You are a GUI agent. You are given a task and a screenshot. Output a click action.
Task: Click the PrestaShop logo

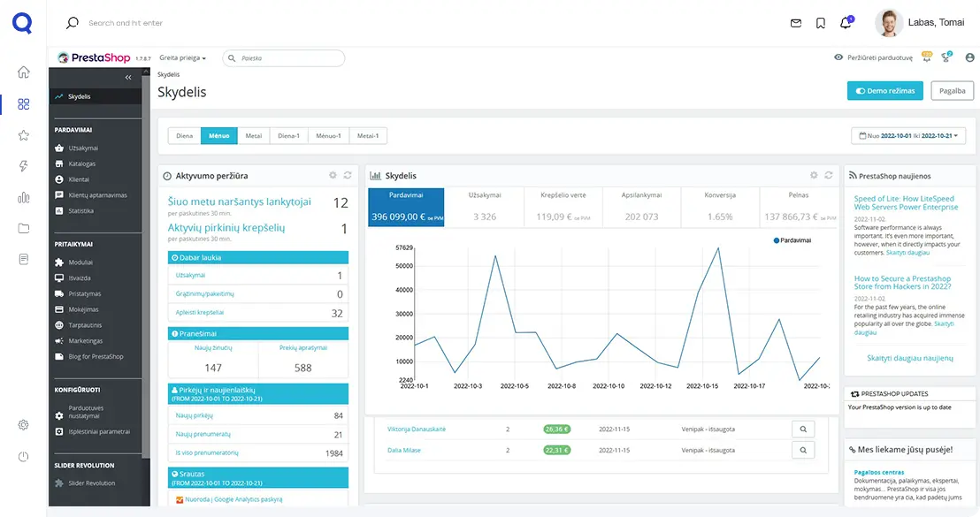click(94, 57)
